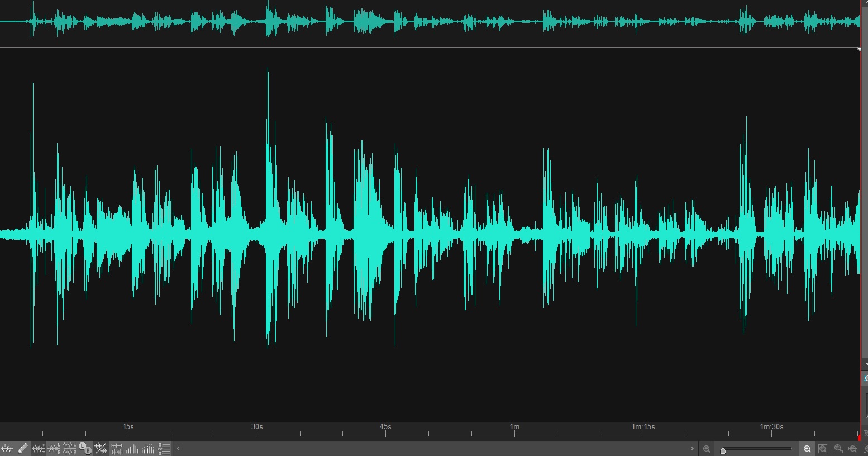The image size is (868, 456).
Task: Click the overview waveform strip at top
Action: (x=430, y=22)
